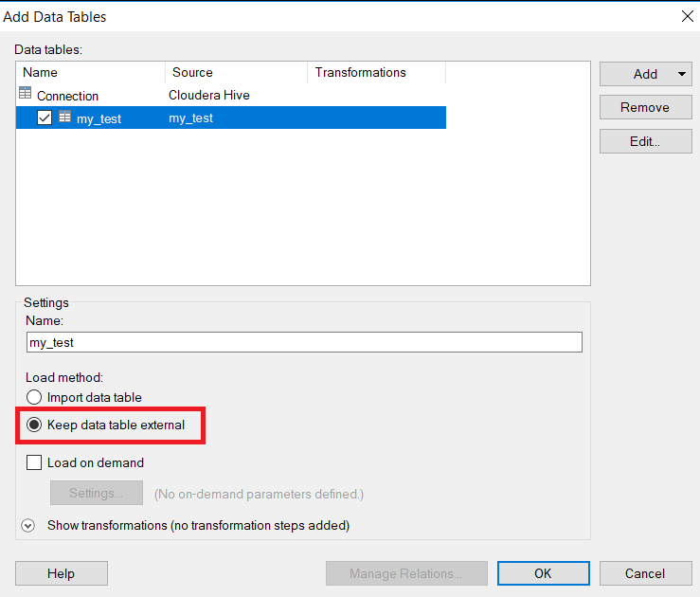Cancel the Add Data Tables dialog

645,573
